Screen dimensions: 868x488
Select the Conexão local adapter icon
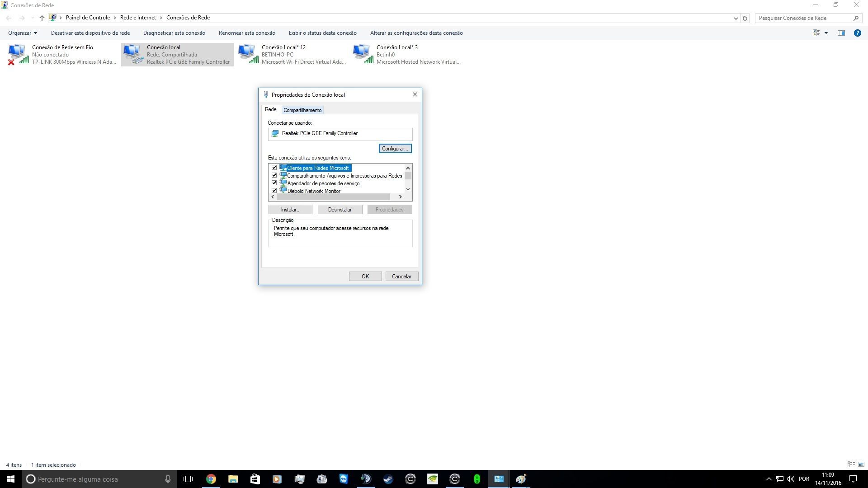[133, 54]
